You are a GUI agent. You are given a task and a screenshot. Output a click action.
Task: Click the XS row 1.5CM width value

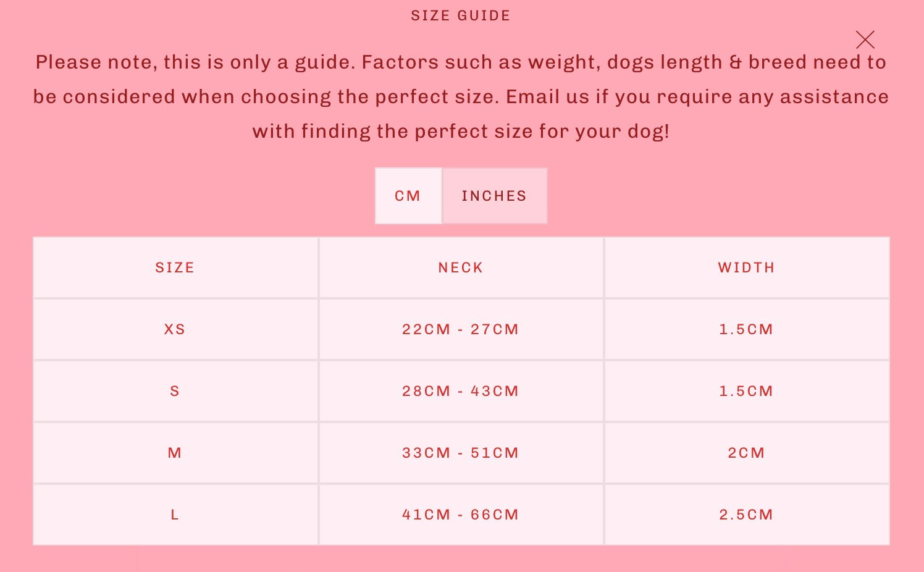click(746, 329)
